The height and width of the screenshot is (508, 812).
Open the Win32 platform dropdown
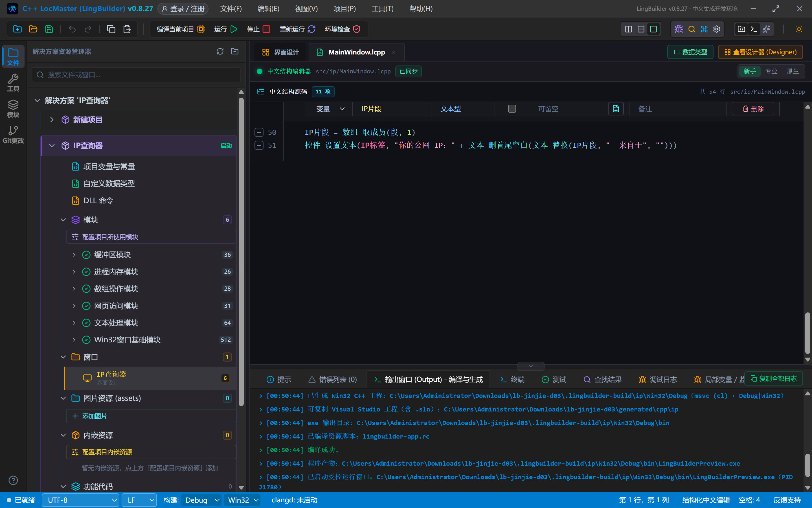click(242, 500)
